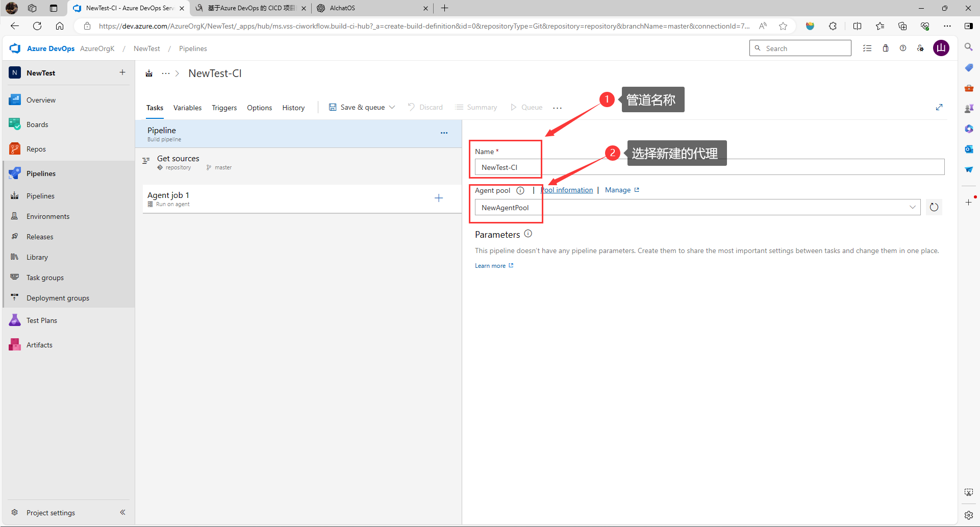The height and width of the screenshot is (527, 980).
Task: Switch to AIchatOS browser tab
Action: pos(371,8)
